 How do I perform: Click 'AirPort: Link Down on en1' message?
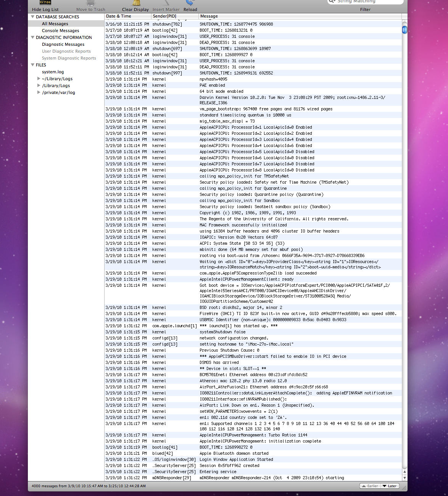click(257, 405)
